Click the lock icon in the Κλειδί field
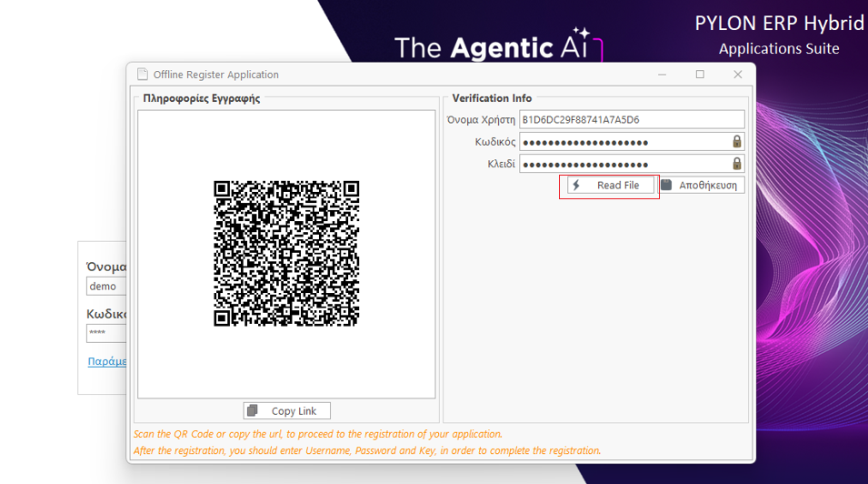Screen dimensions: 868x484 click(x=737, y=164)
